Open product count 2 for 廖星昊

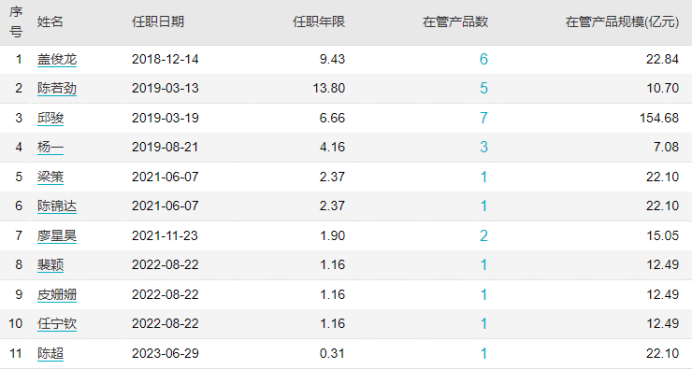[484, 235]
